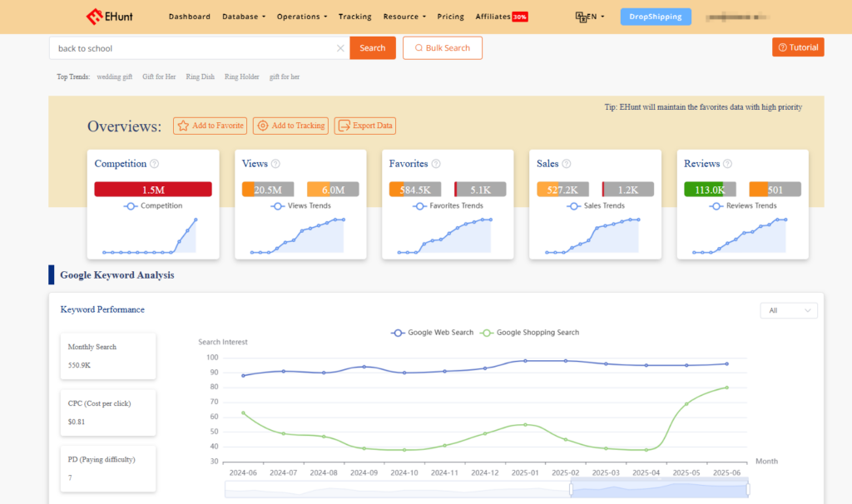
Task: Click the flame icon on Add to Tracking
Action: [261, 126]
